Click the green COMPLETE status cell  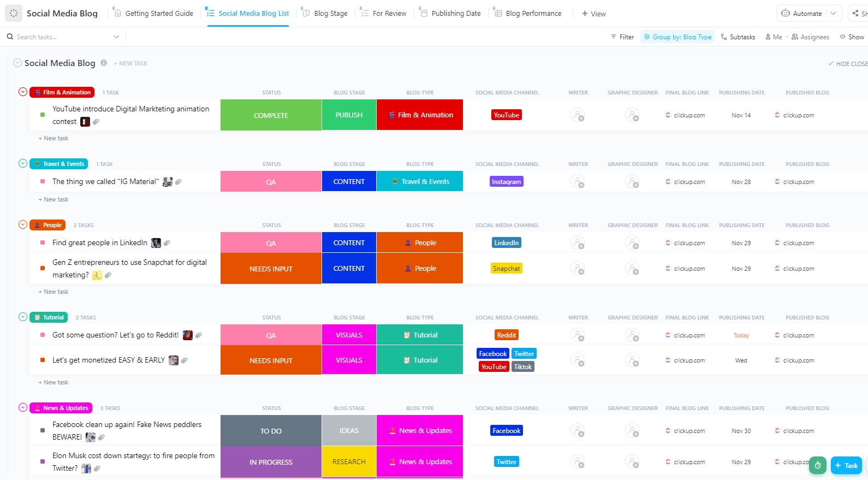(x=271, y=115)
